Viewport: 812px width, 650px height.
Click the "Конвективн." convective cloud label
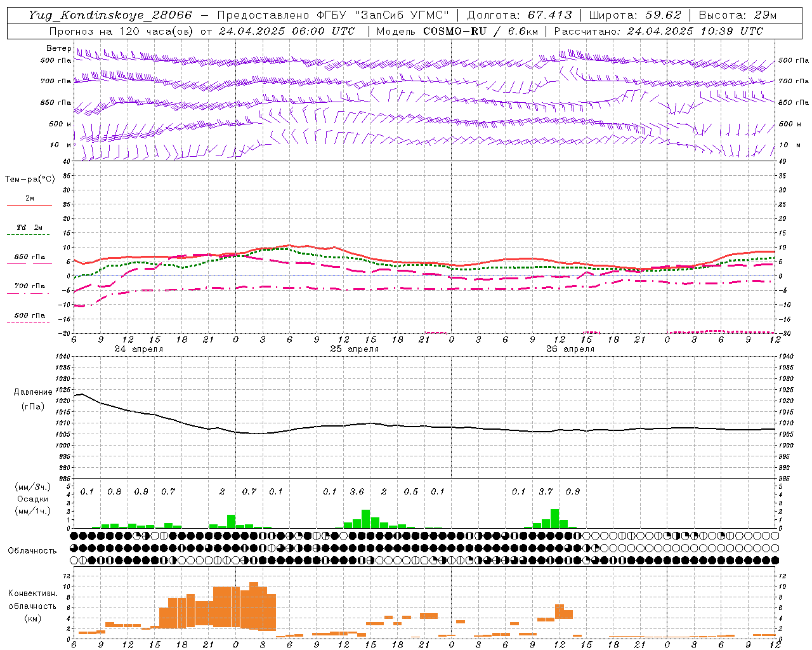(32, 594)
